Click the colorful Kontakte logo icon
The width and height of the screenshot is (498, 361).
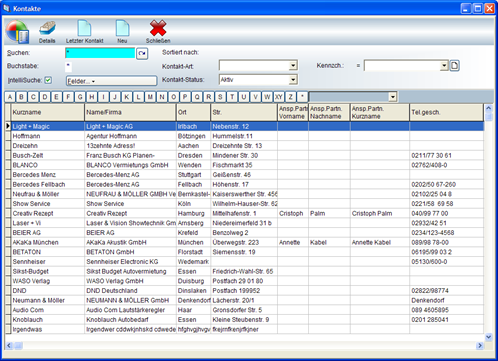(17, 32)
